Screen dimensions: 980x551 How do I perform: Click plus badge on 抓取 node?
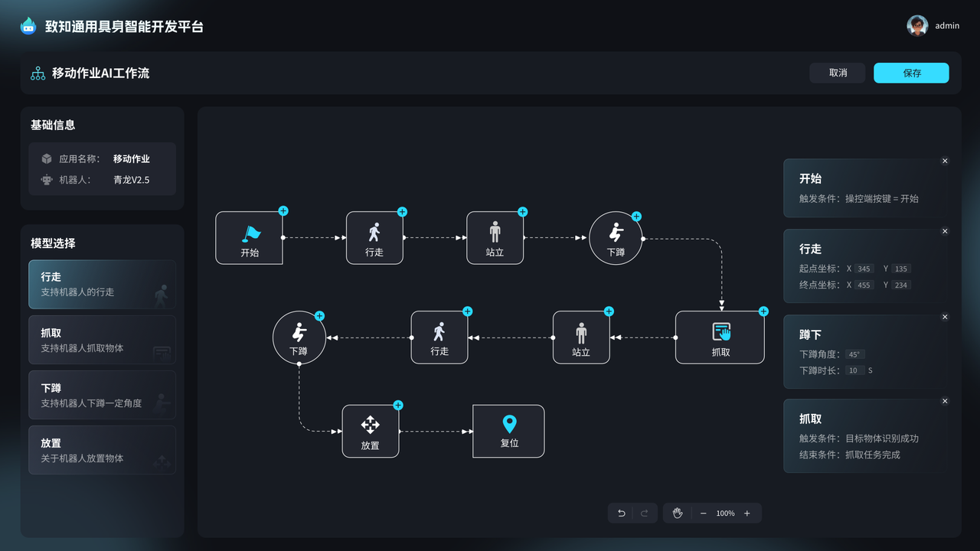tap(763, 311)
